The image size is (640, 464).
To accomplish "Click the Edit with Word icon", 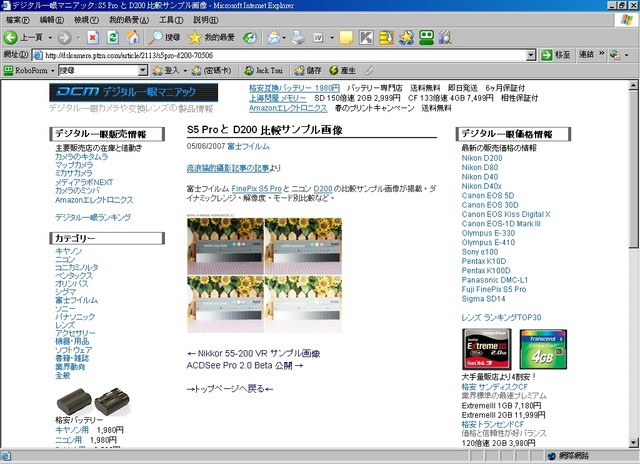I will [x=318, y=38].
